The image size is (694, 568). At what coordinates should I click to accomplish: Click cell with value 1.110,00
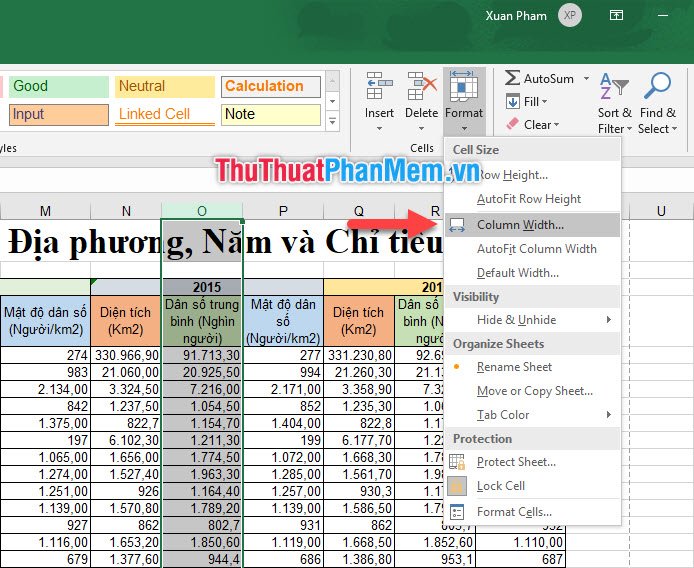(520, 542)
